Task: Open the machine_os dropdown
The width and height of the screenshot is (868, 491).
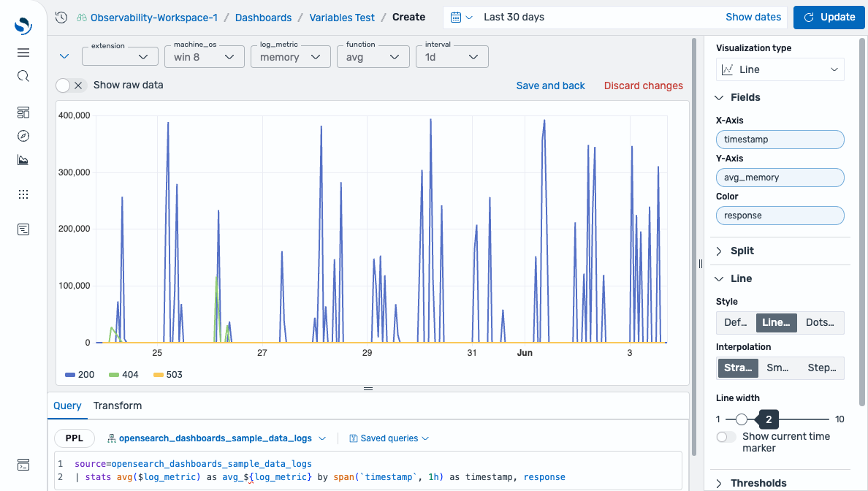Action: point(205,57)
